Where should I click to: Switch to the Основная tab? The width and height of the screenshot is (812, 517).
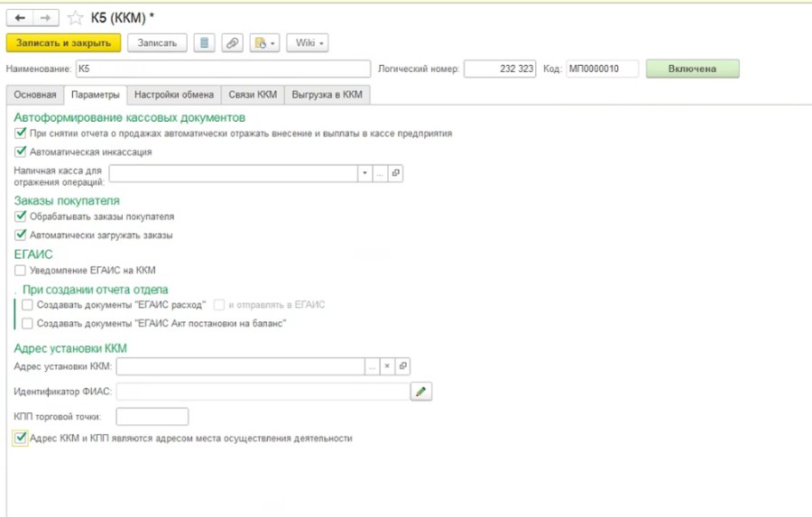tap(35, 95)
